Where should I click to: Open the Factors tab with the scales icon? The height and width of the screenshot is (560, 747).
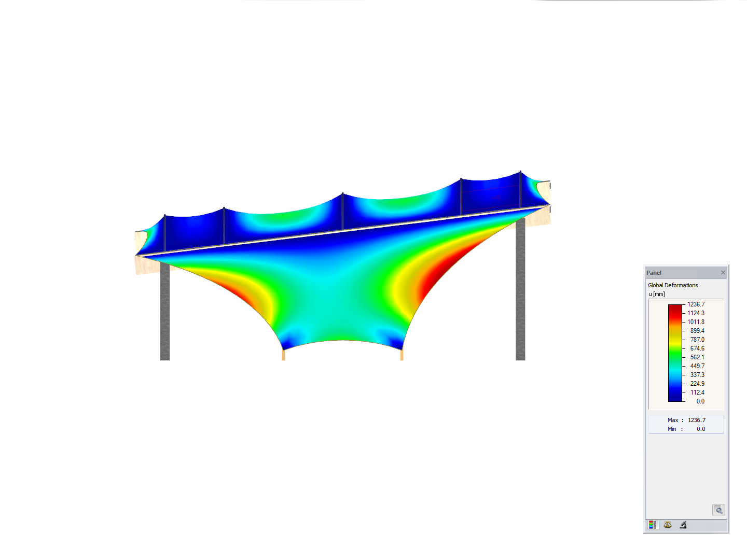pos(668,525)
